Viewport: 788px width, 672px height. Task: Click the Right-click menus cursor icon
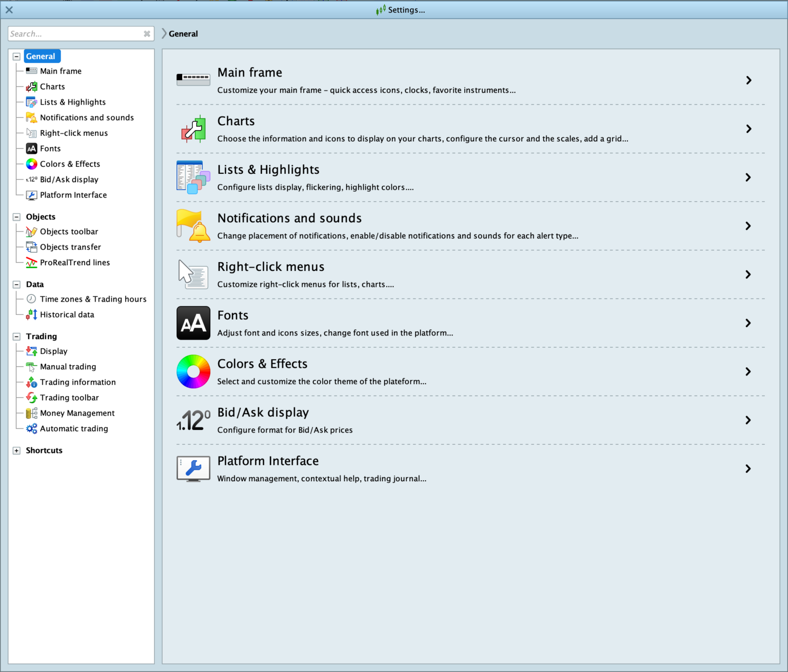193,274
